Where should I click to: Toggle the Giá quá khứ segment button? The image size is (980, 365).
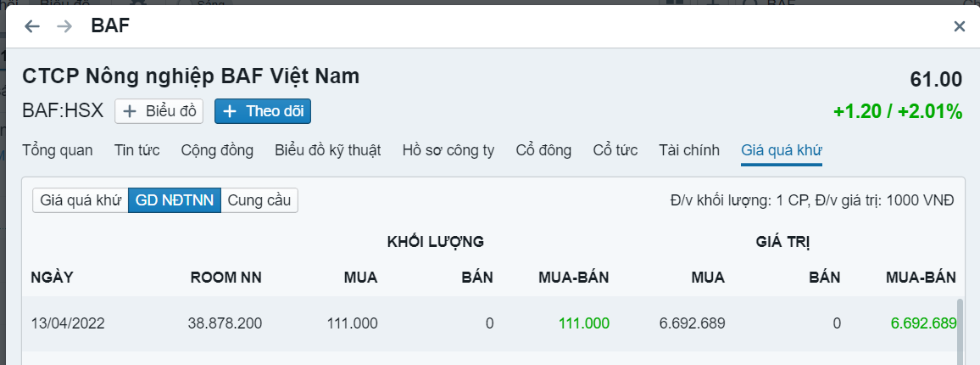pos(81,200)
